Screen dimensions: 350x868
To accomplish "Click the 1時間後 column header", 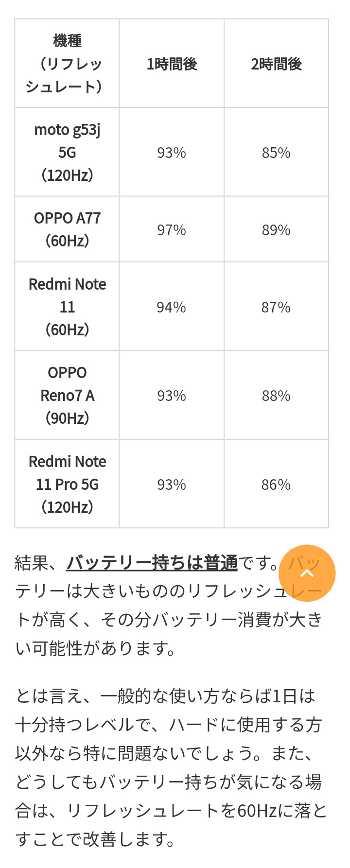I will 172,64.
